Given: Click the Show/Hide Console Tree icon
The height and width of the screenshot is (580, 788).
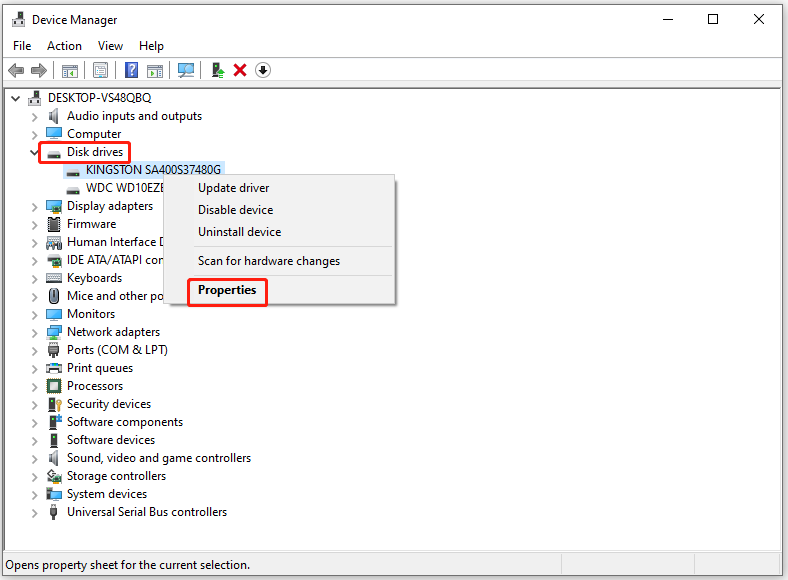Looking at the screenshot, I should [x=70, y=70].
